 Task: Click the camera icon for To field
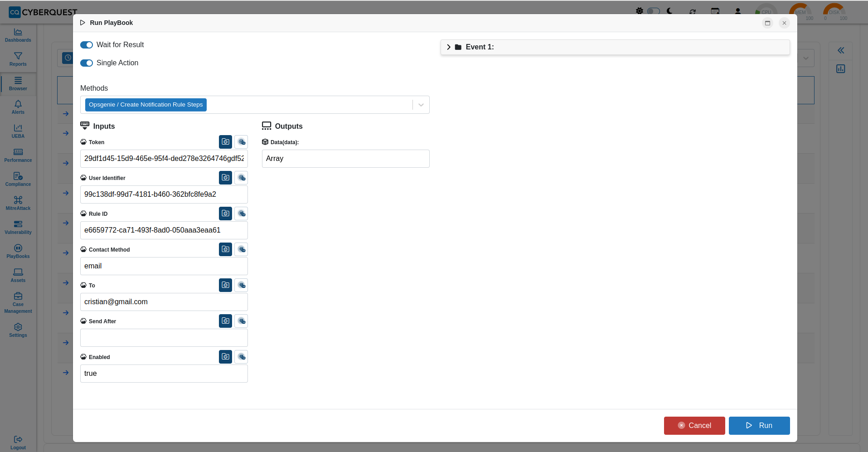(x=226, y=285)
